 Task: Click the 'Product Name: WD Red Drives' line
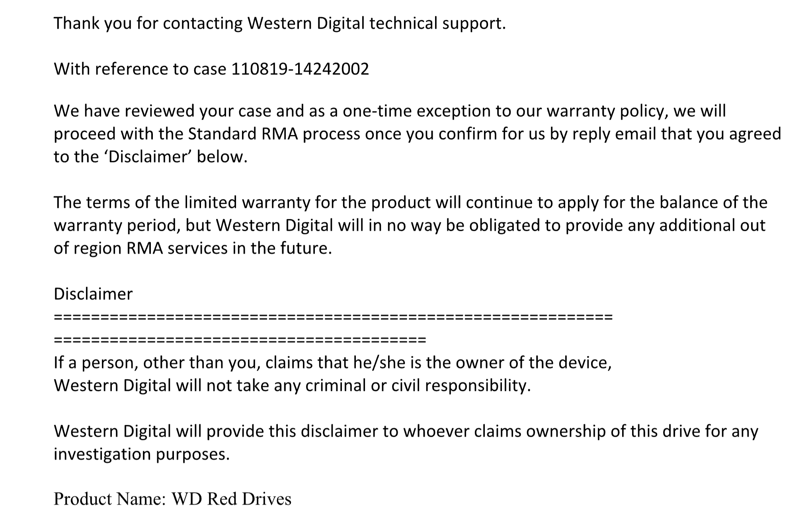172,499
